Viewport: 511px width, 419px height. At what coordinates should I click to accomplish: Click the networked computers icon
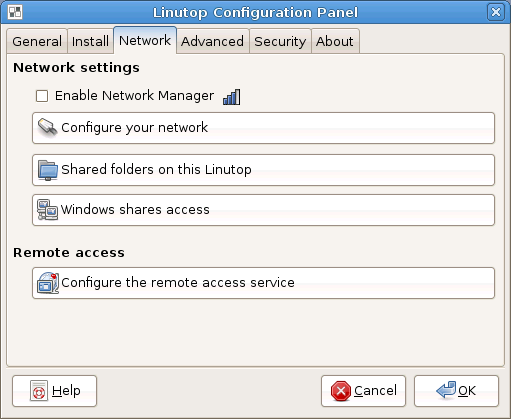[x=47, y=210]
